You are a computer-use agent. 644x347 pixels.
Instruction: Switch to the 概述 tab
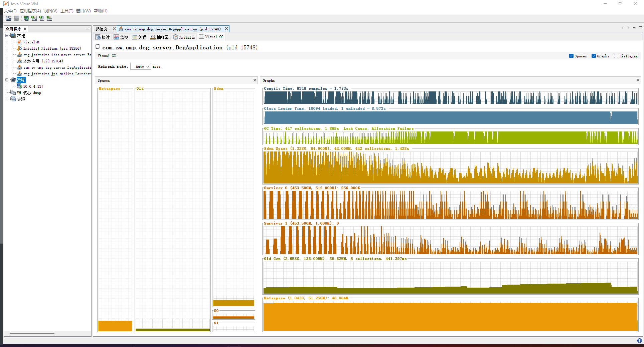click(x=103, y=37)
